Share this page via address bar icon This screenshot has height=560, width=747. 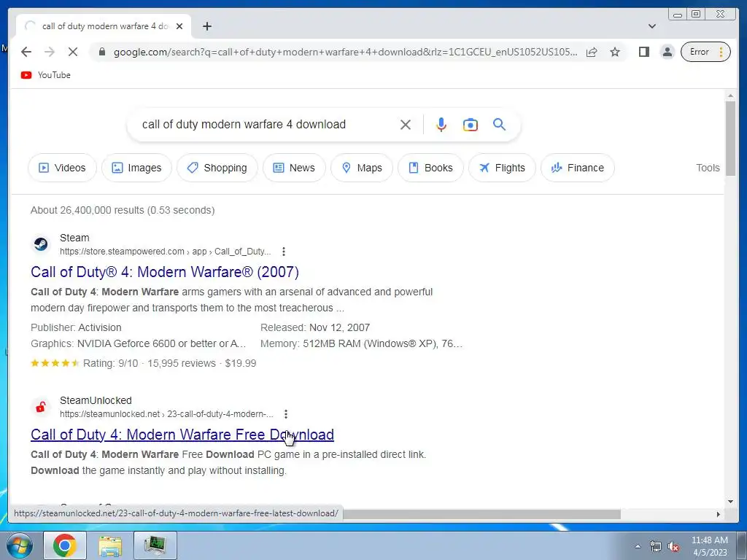coord(592,52)
